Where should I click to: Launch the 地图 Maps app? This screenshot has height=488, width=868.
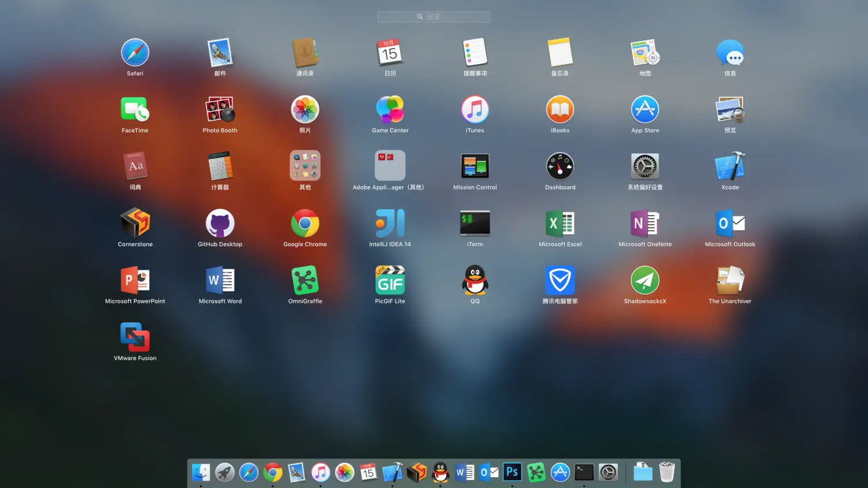click(645, 53)
